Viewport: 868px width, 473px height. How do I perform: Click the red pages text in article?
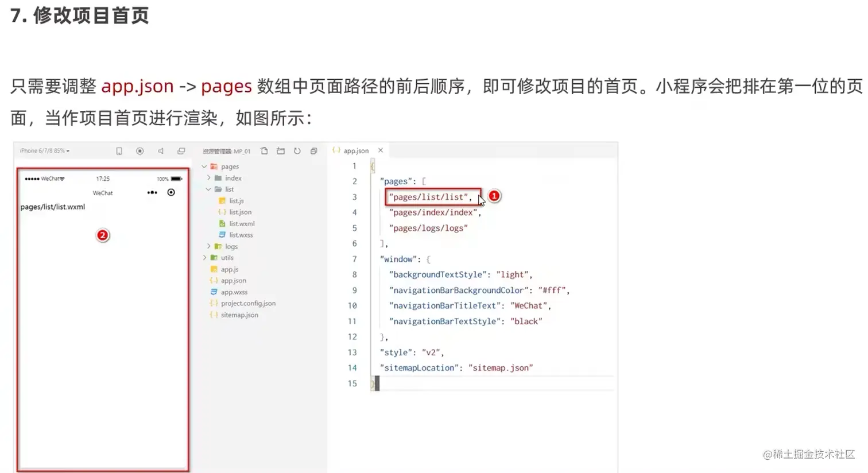226,87
